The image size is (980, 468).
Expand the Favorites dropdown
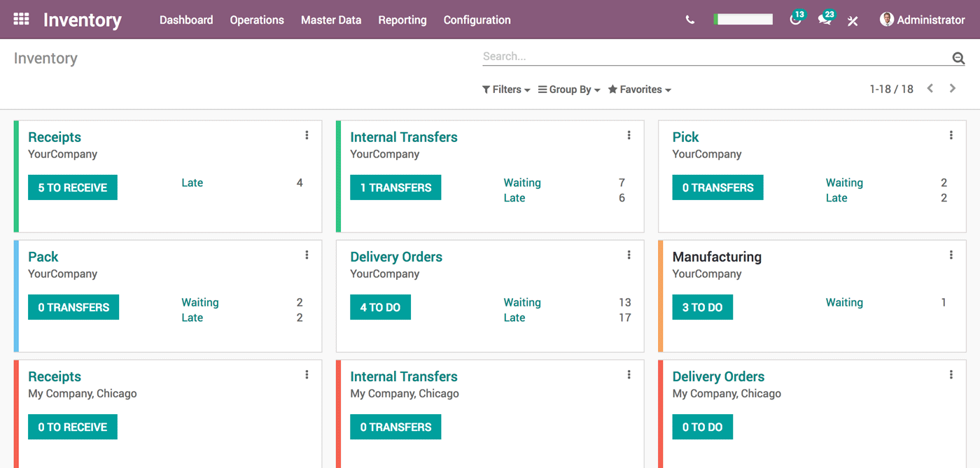click(640, 90)
